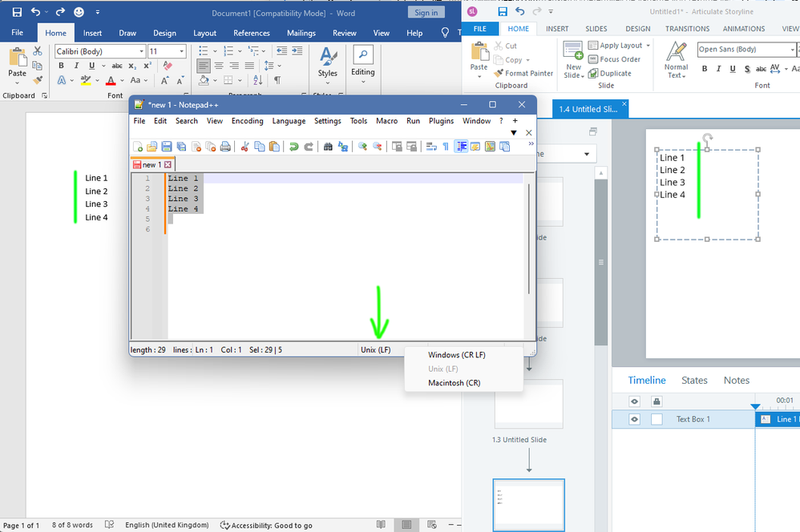The image size is (800, 532).
Task: Click the Print icon in Notepad++ toolbar
Action: click(x=225, y=147)
